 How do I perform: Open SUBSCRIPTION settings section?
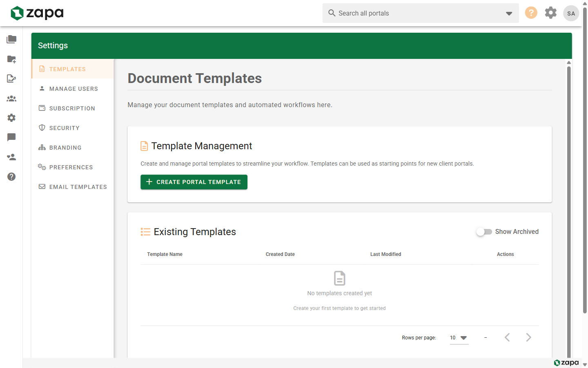point(73,108)
